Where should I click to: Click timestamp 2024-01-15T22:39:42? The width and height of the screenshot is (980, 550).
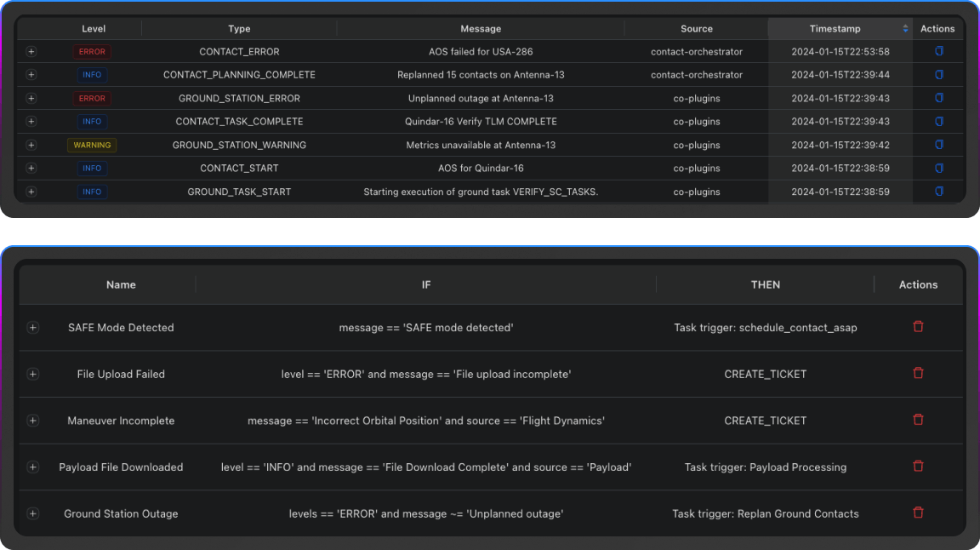click(x=840, y=146)
